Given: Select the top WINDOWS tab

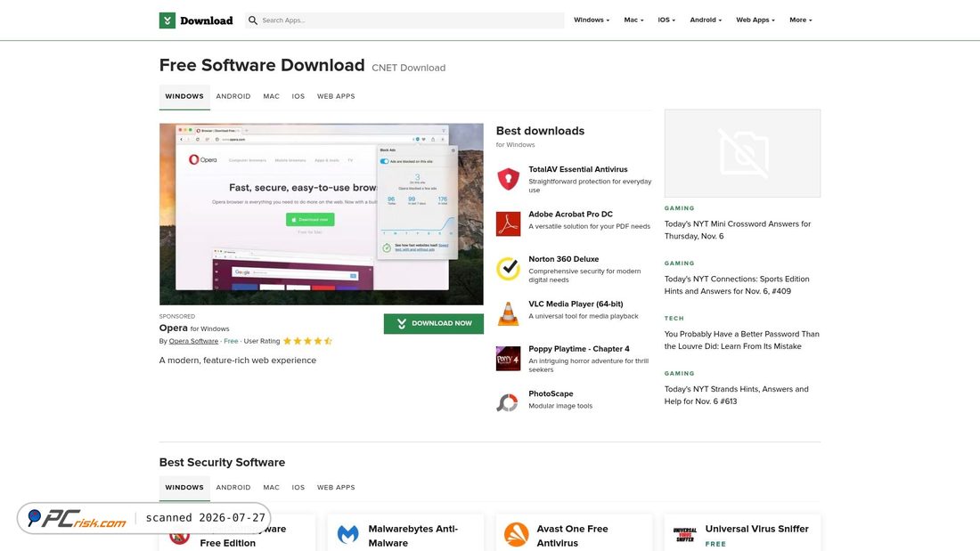Looking at the screenshot, I should coord(184,97).
